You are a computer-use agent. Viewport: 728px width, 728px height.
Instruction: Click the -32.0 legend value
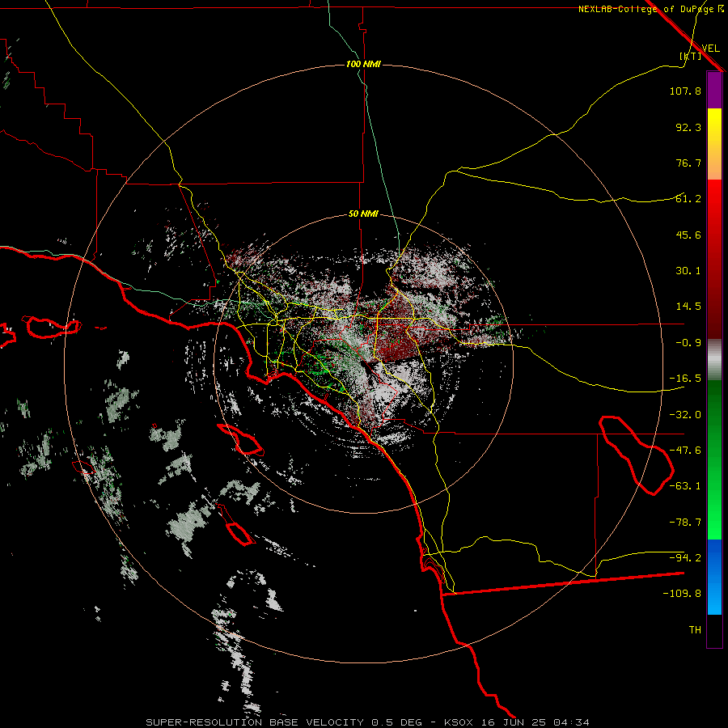pyautogui.click(x=685, y=415)
